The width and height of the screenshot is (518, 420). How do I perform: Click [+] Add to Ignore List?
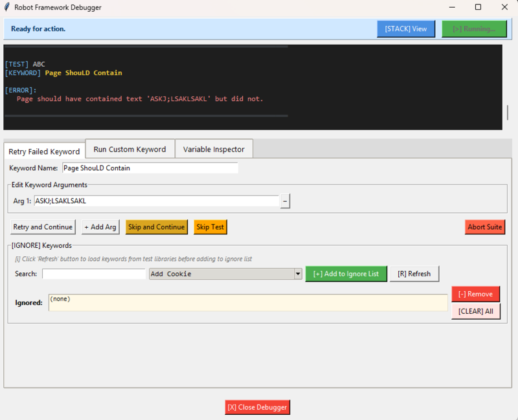346,274
